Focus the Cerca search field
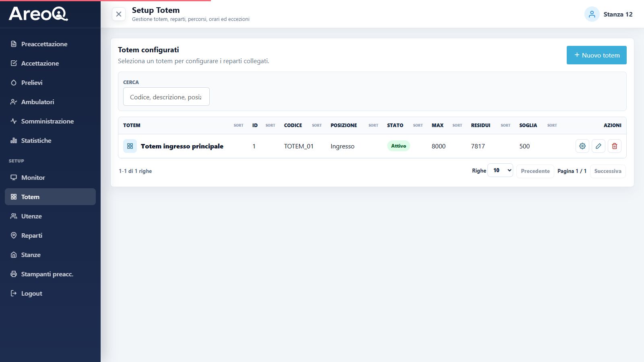 pos(166,97)
